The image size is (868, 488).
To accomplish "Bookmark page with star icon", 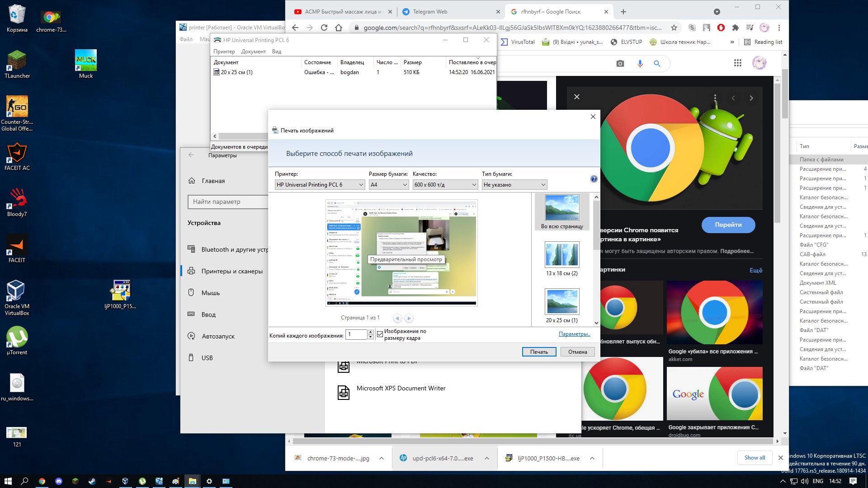I will (x=674, y=28).
